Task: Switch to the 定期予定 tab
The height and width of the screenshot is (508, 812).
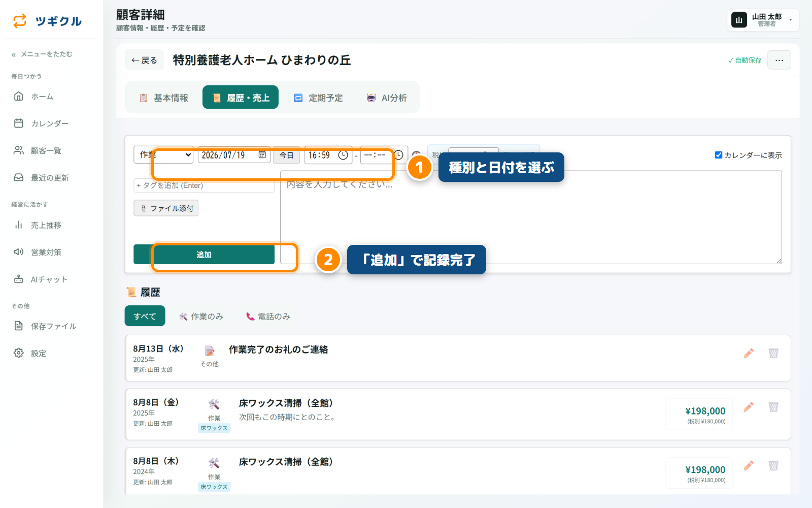Action: tap(318, 98)
